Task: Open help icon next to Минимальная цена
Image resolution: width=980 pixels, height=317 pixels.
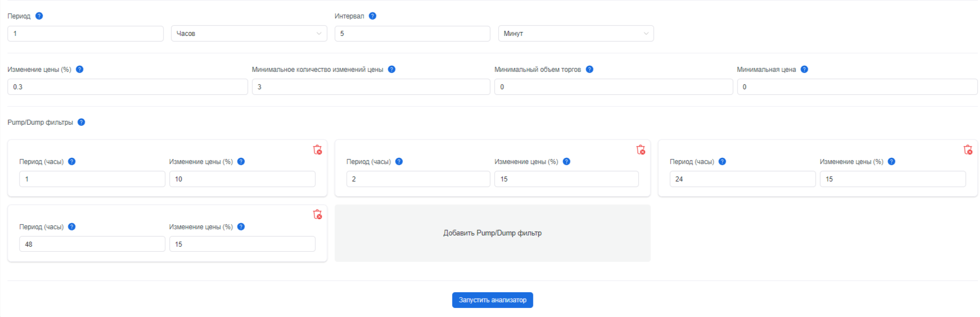Action: 804,69
